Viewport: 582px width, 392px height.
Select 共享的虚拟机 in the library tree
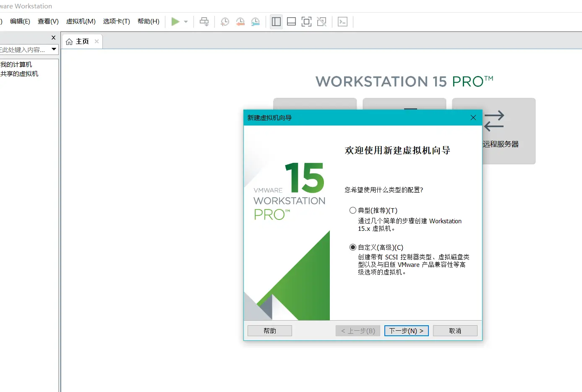19,73
